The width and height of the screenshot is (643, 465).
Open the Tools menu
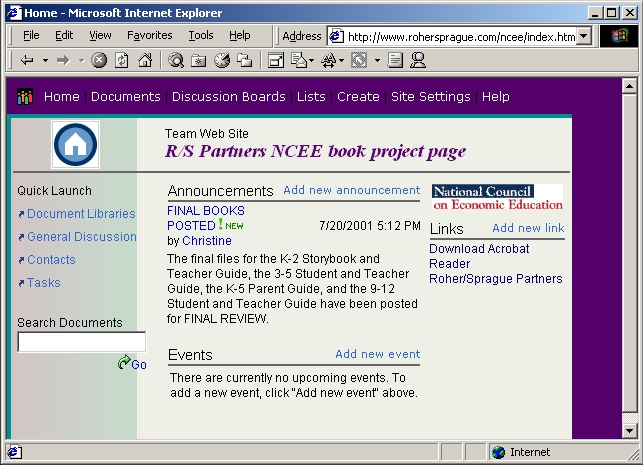(201, 35)
